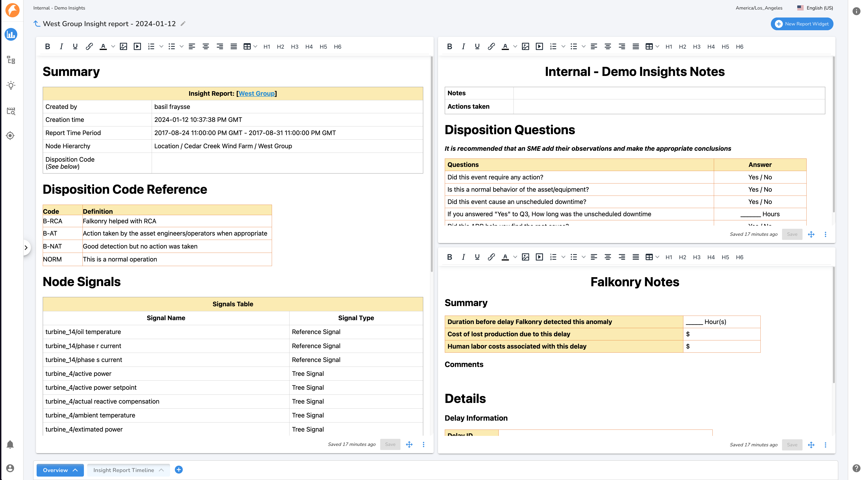Click the Summary widget vertical scrollbar
868x480 pixels.
[x=432, y=164]
